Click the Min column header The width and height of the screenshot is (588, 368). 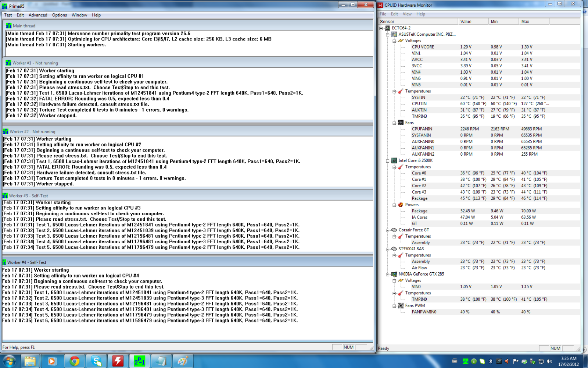[x=504, y=21]
